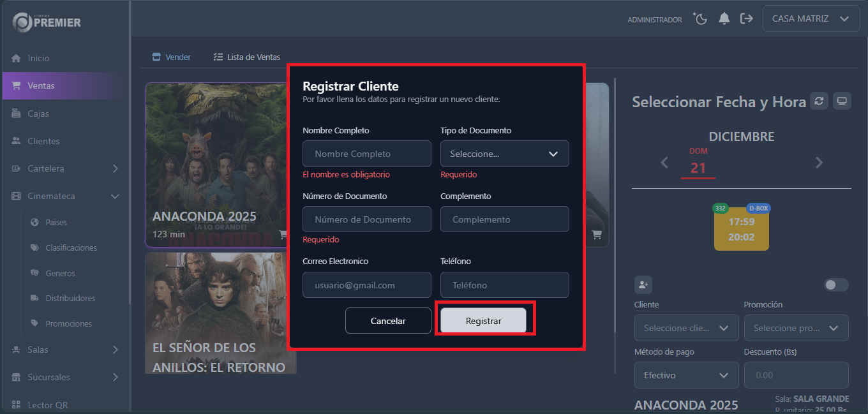
Task: Go to next date with right arrow
Action: tap(819, 163)
